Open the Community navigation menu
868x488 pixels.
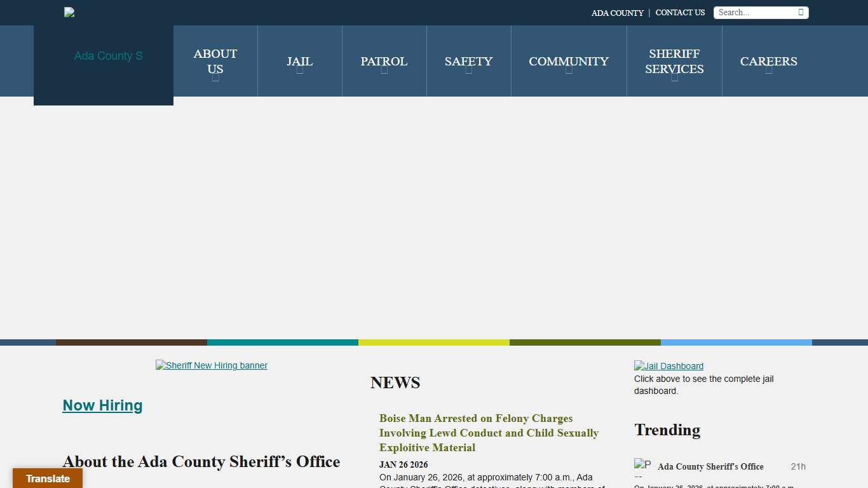(x=568, y=62)
